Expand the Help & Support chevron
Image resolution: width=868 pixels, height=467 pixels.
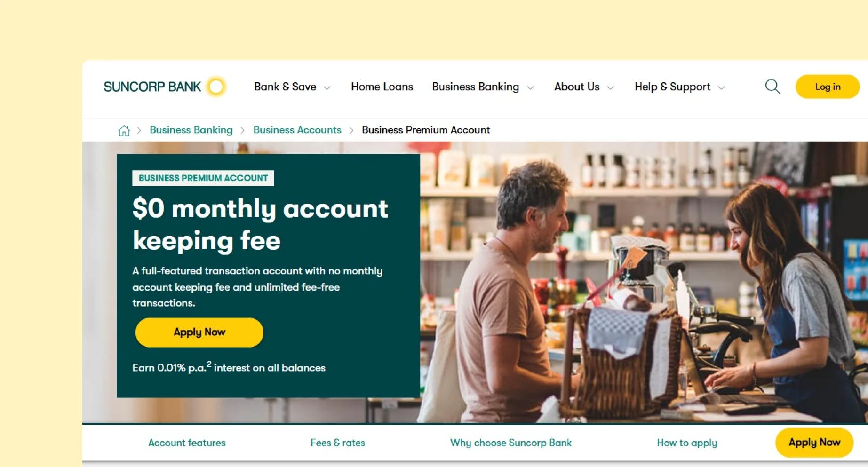pos(721,87)
